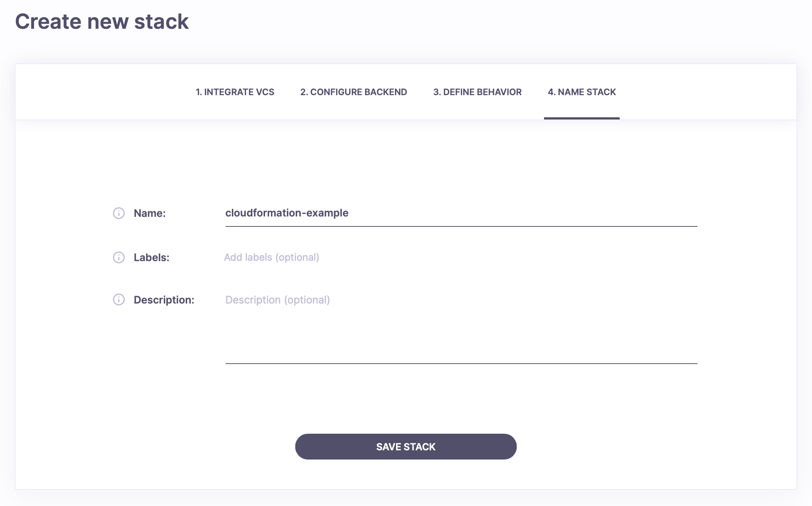Go to the Define Behavior step
812x506 pixels.
pyautogui.click(x=477, y=92)
